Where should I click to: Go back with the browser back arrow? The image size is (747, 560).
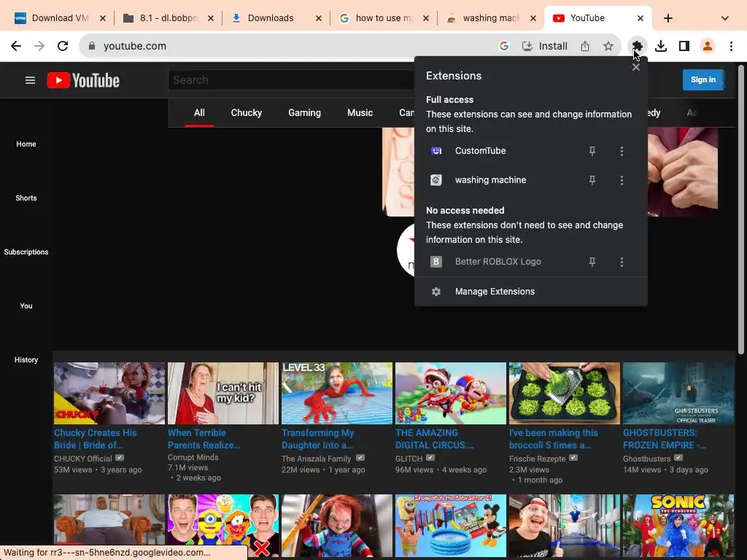pyautogui.click(x=16, y=46)
